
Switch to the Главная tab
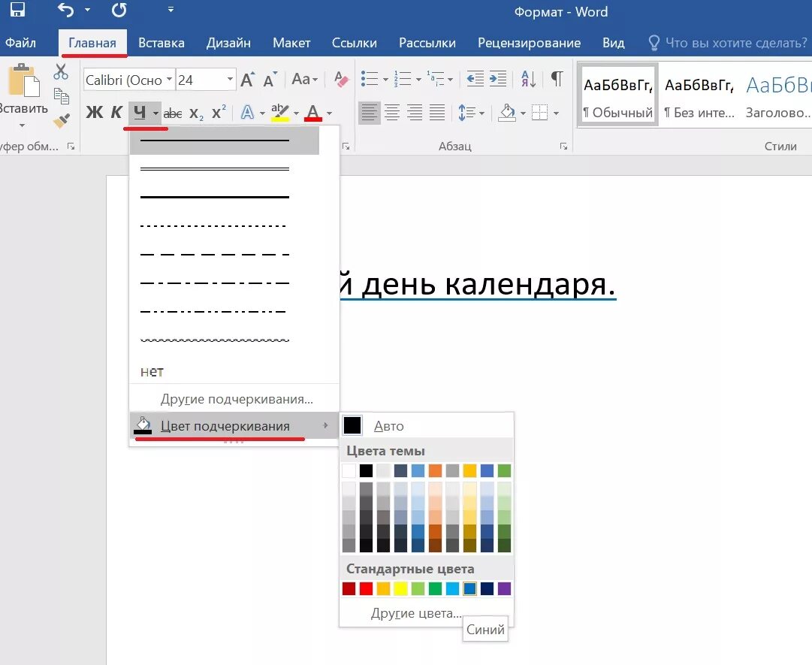tap(92, 43)
